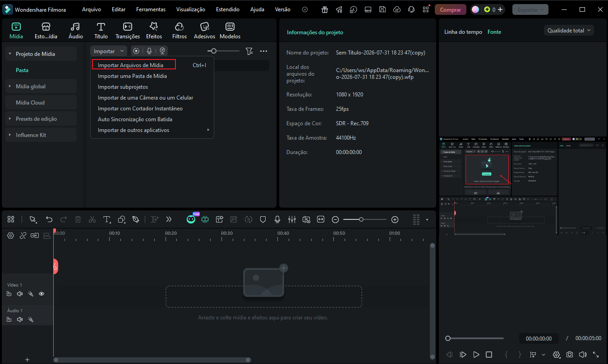Click the AI robot icon with Free badge
This screenshot has width=608, height=364.
(191, 219)
